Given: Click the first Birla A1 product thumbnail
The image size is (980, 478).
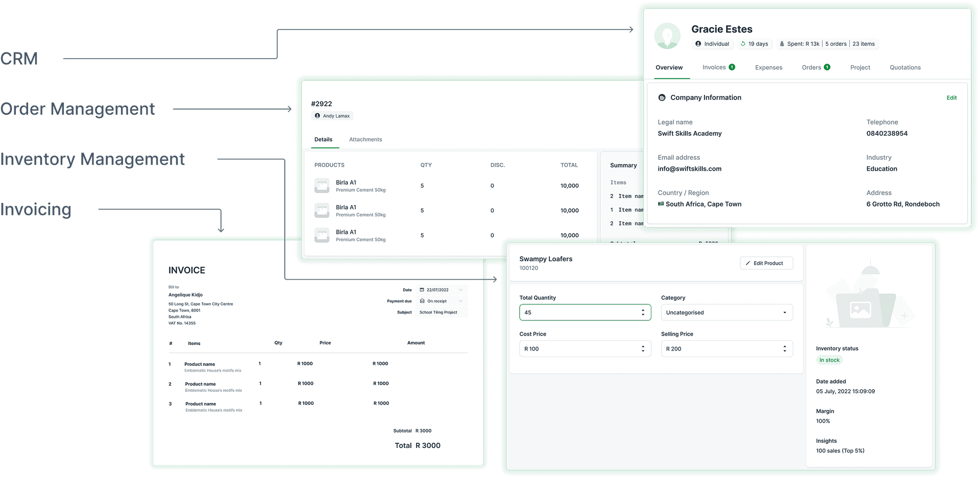Looking at the screenshot, I should tap(322, 186).
